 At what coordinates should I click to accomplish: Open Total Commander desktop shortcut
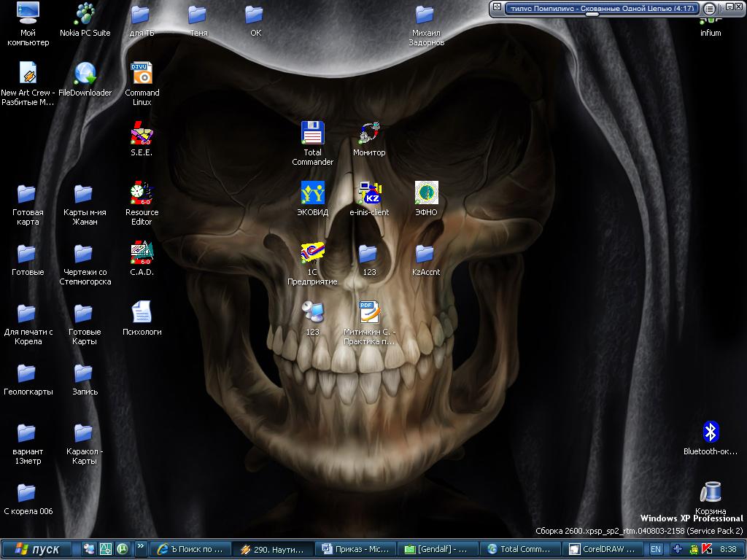[x=312, y=133]
